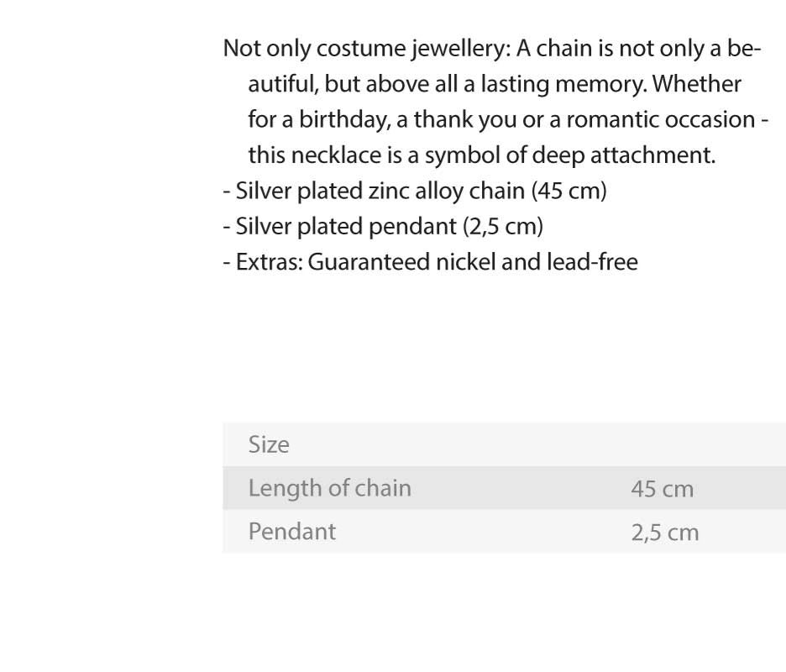The height and width of the screenshot is (672, 786).
Task: Click the 'this necklace is a symbol' line
Action: [x=482, y=155]
